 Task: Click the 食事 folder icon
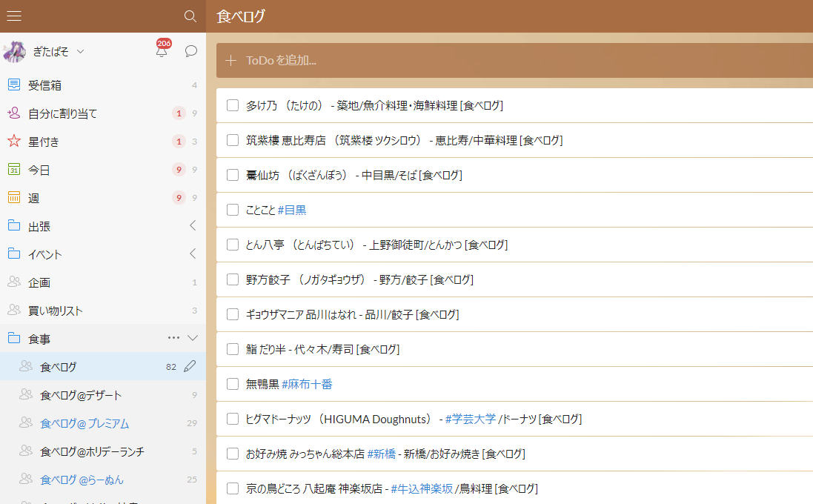(14, 338)
